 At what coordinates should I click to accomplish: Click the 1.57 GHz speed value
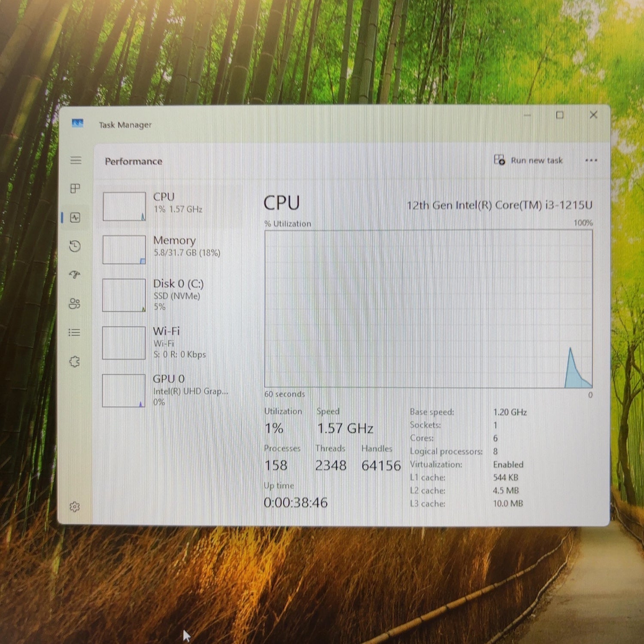pyautogui.click(x=345, y=428)
